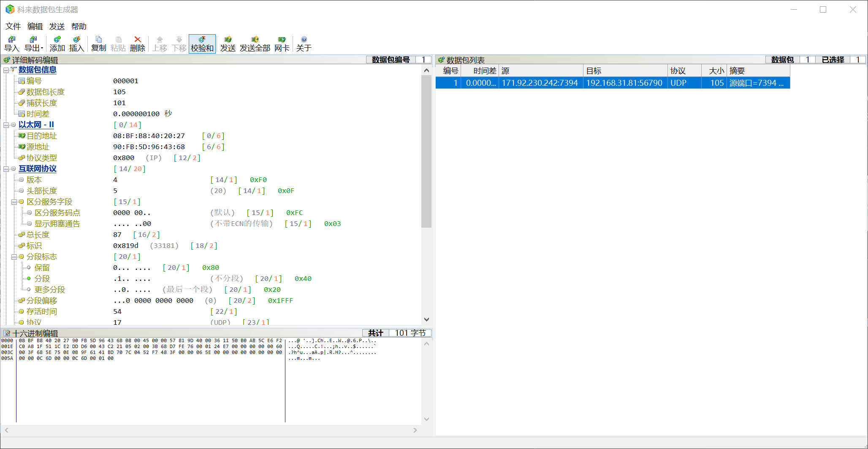Click hex offset 0000 row bytes
This screenshot has height=449, width=868.
pyautogui.click(x=150, y=340)
